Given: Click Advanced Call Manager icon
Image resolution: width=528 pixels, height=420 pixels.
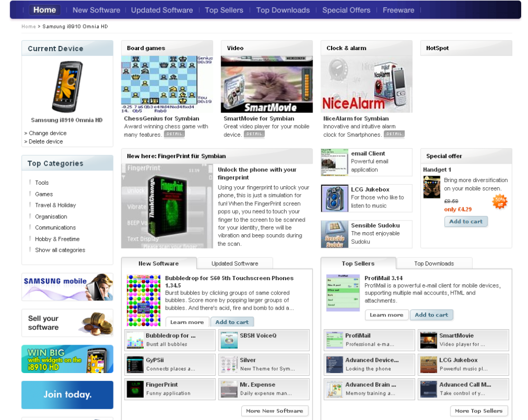Looking at the screenshot, I should point(429,389).
